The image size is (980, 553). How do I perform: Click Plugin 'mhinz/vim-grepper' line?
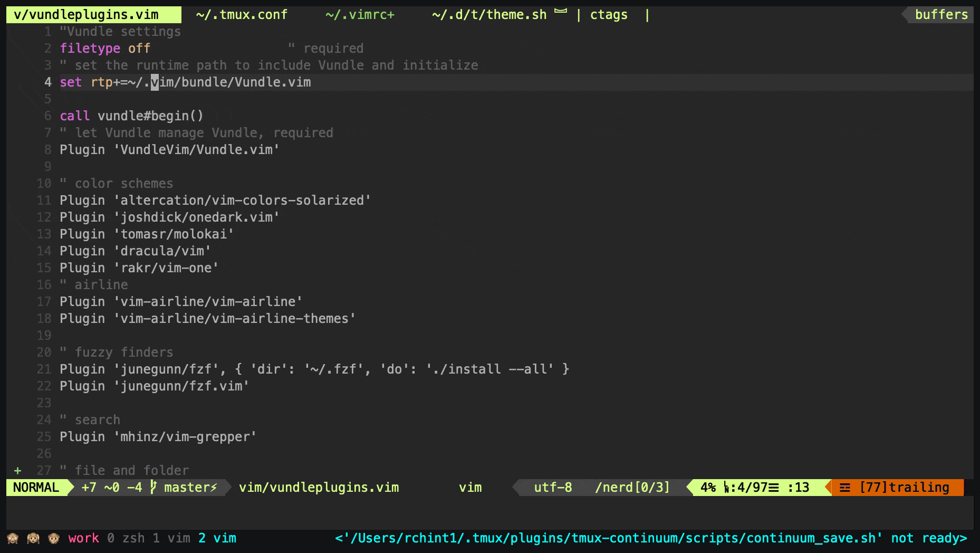pyautogui.click(x=158, y=437)
